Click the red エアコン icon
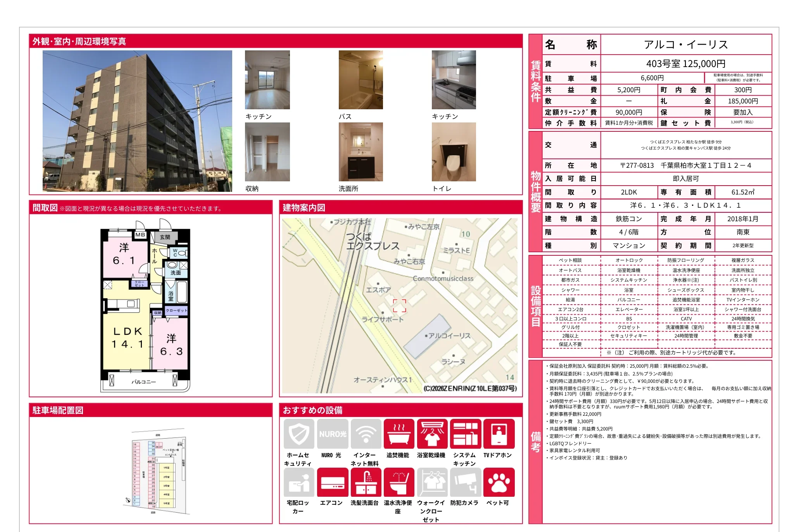This screenshot has height=532, width=797. (332, 482)
